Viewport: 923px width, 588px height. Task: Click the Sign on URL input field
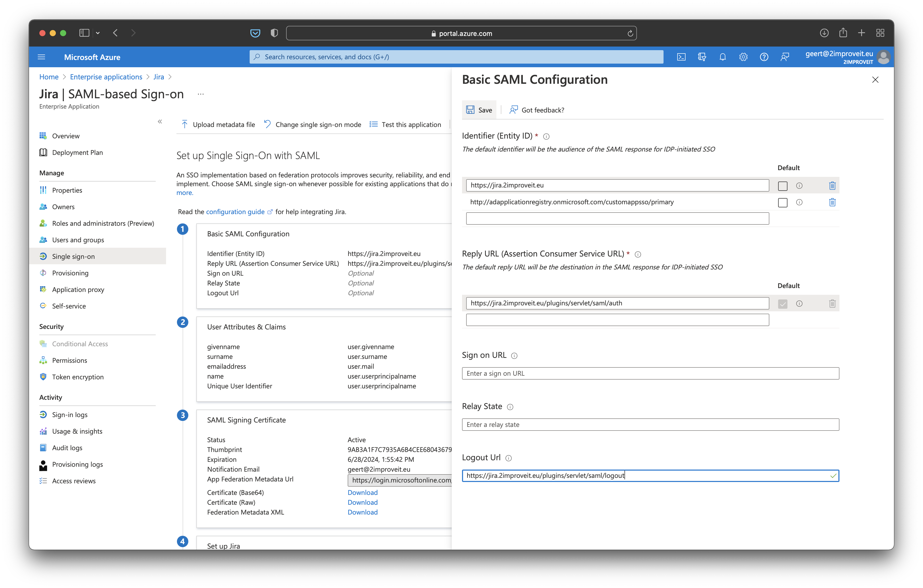click(650, 373)
